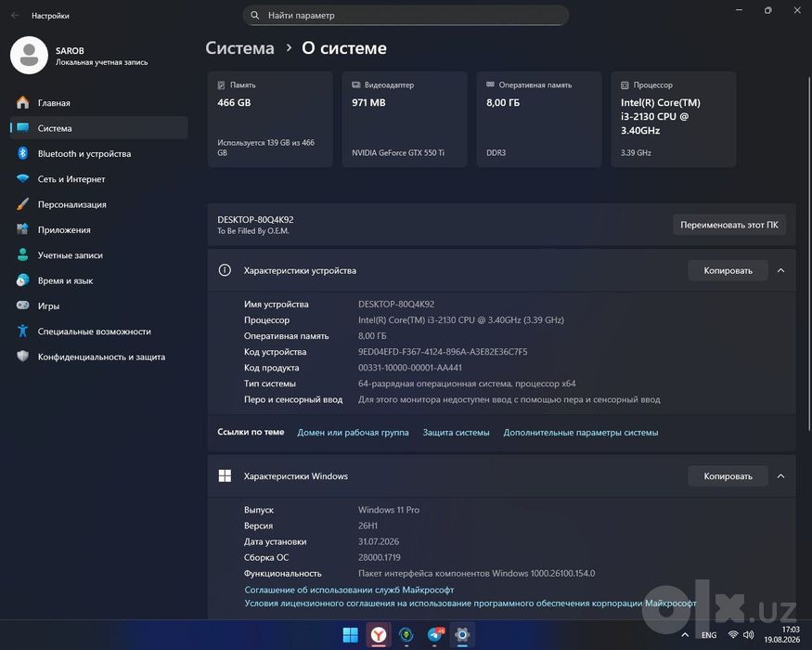Click the DESKTOP-80Q4K92 name in the header card
This screenshot has width=812, height=650.
coord(255,220)
